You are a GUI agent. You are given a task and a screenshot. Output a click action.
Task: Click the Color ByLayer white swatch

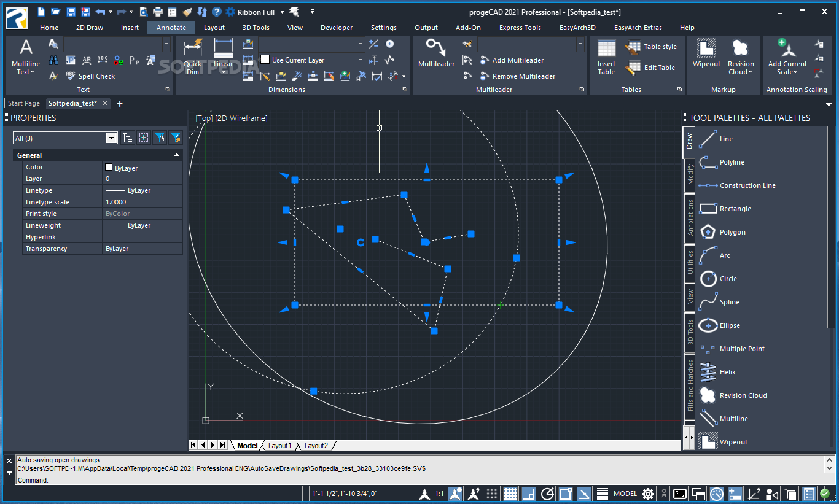[x=109, y=167]
